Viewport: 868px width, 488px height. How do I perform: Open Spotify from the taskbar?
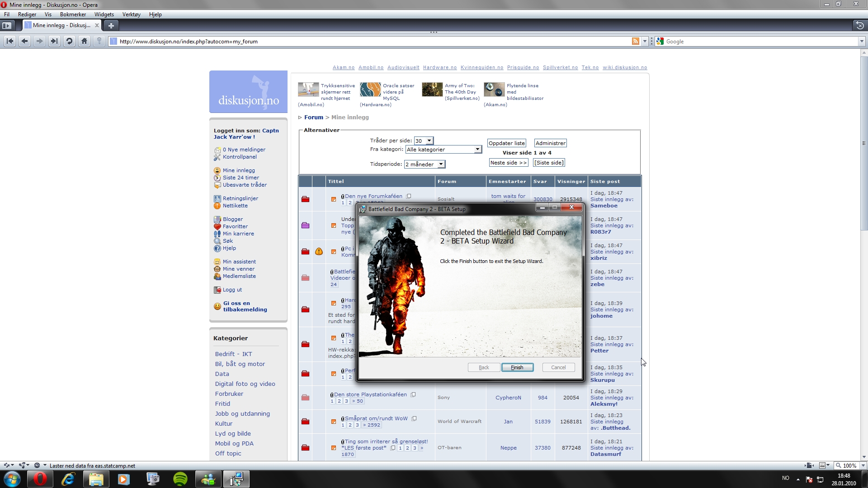tap(180, 479)
